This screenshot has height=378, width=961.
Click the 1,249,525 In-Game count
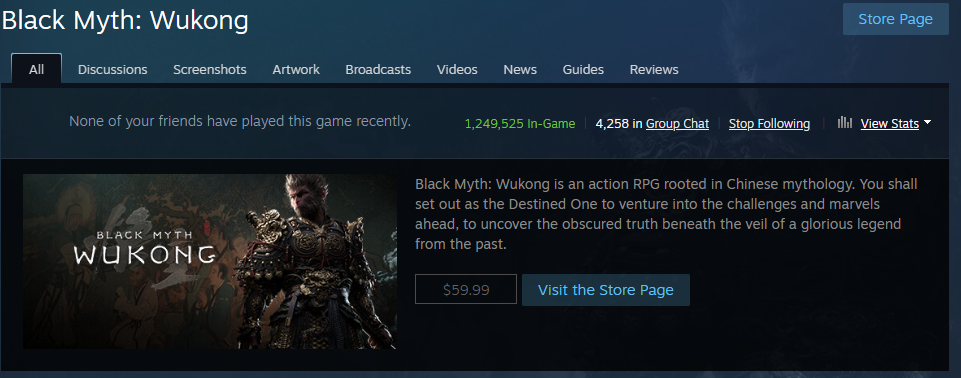520,124
